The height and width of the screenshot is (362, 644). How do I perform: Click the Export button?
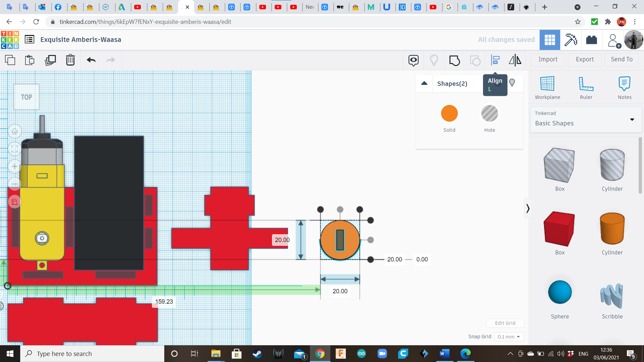tap(584, 59)
